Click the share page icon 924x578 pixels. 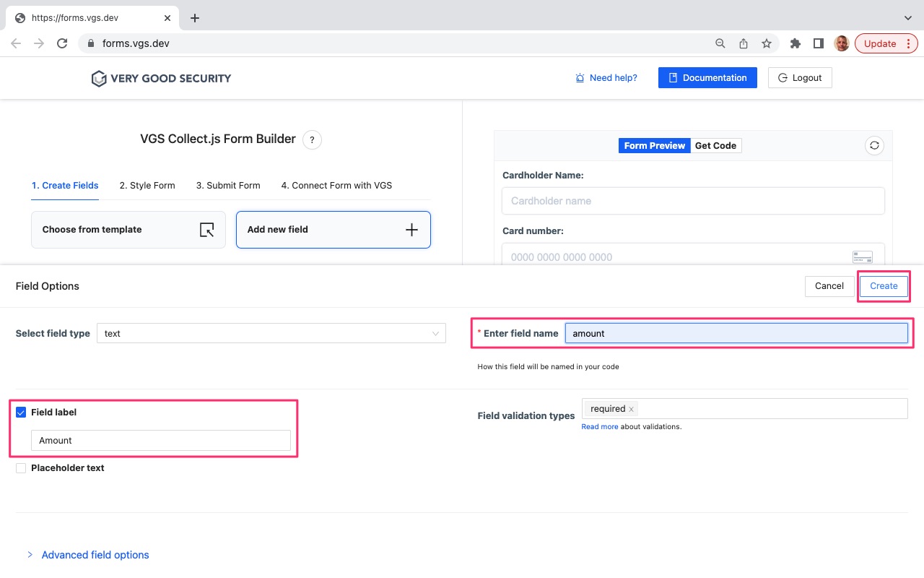pyautogui.click(x=744, y=43)
